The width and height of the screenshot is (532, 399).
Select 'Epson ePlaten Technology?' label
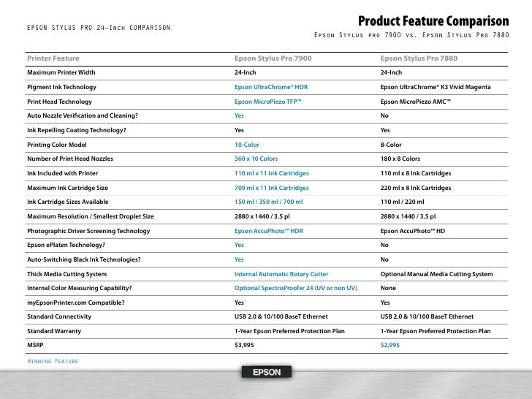coord(66,245)
